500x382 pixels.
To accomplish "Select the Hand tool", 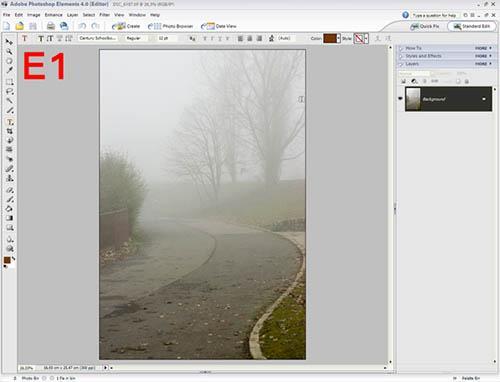I will pyautogui.click(x=9, y=61).
